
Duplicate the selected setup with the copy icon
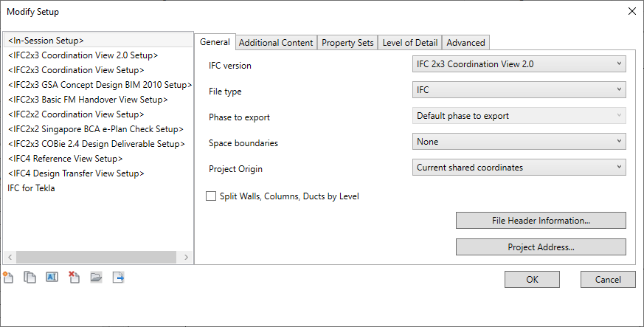coord(30,278)
